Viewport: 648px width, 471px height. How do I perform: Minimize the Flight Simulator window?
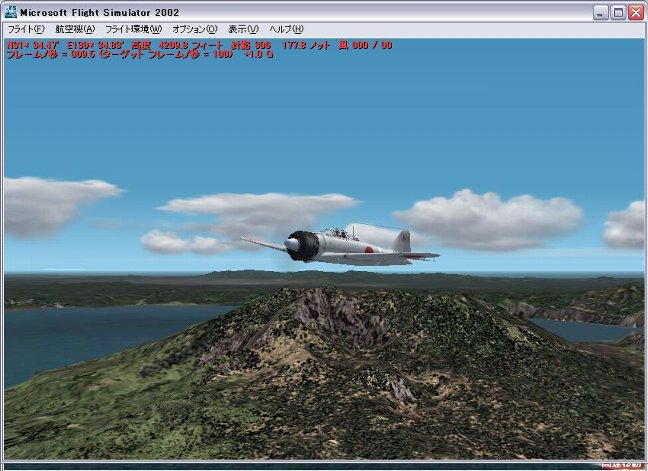pyautogui.click(x=600, y=12)
